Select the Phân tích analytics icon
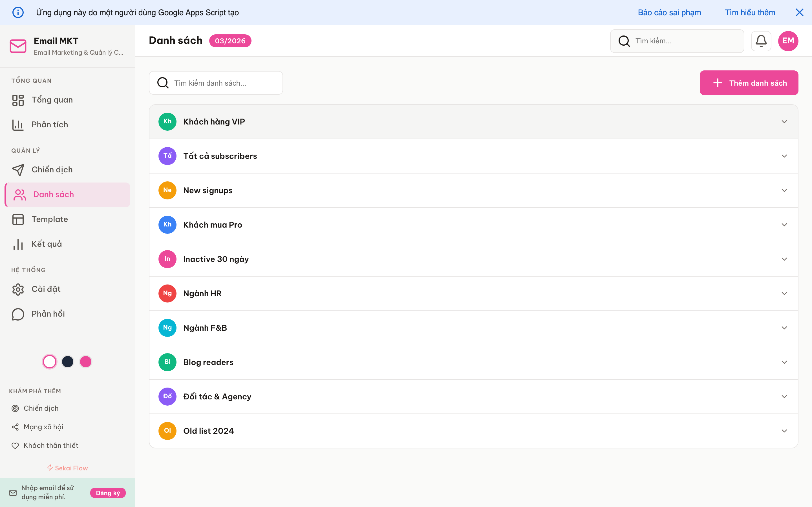This screenshot has width=812, height=507. point(18,124)
